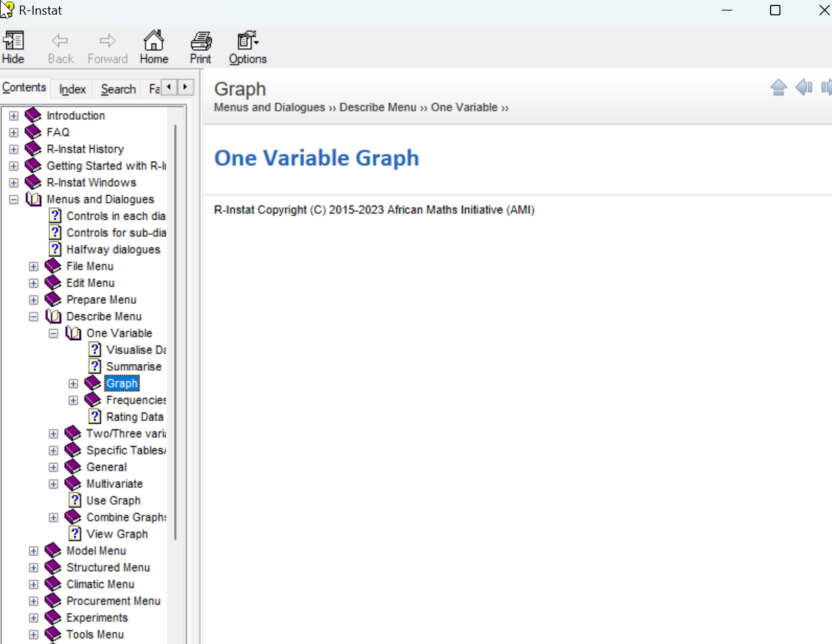Click the book icon next to R-Instat History
Screen dimensions: 832x644
pos(33,148)
